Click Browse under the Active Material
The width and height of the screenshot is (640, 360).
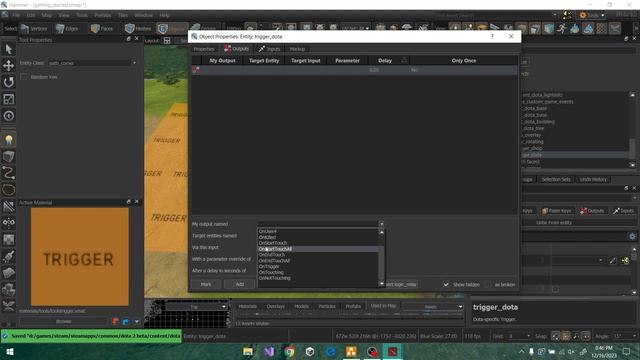point(63,322)
